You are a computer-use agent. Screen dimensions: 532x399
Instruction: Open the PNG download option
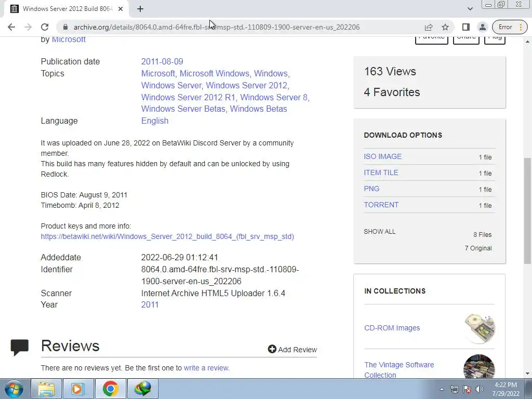coord(371,189)
